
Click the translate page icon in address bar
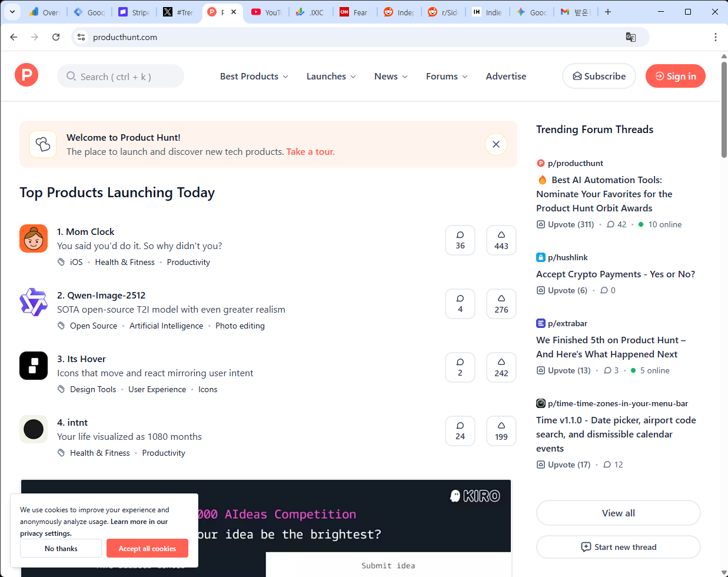(630, 37)
